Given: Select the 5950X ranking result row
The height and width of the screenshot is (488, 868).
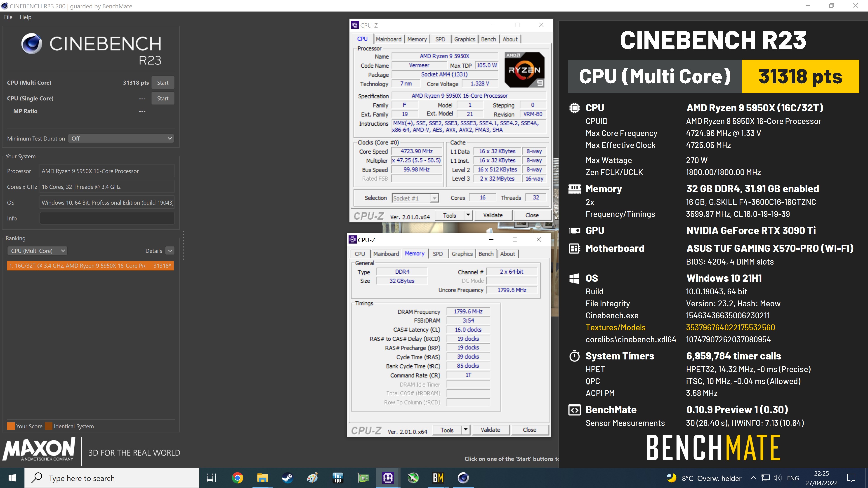Looking at the screenshot, I should pos(90,266).
